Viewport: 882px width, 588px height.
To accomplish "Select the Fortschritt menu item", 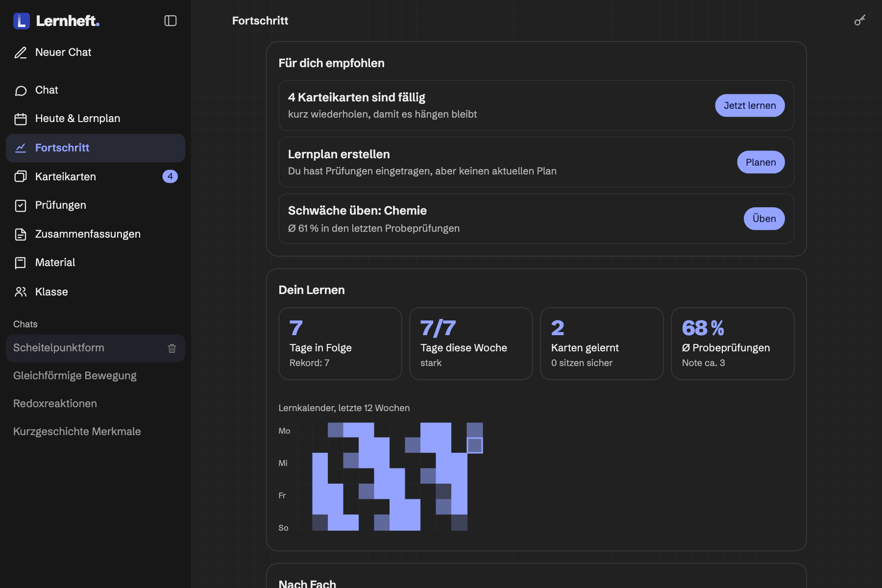I will pyautogui.click(x=96, y=148).
